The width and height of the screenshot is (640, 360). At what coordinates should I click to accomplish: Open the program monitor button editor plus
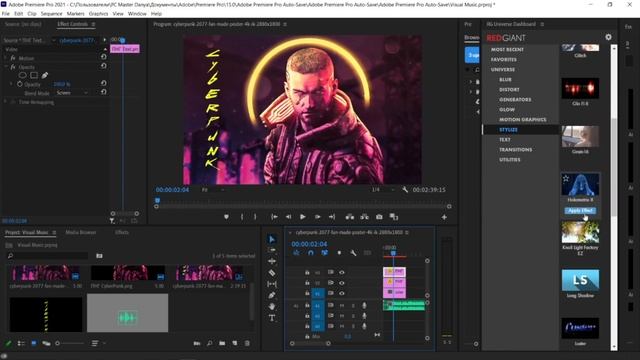(444, 217)
